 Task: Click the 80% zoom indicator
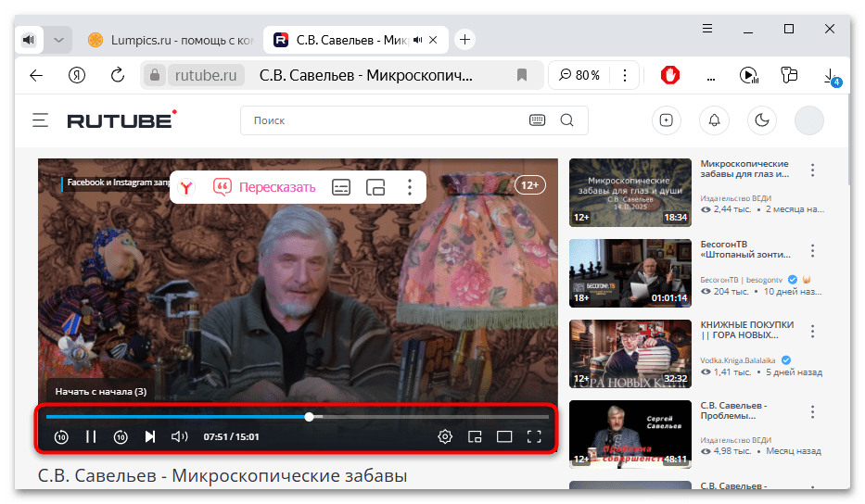[x=579, y=75]
